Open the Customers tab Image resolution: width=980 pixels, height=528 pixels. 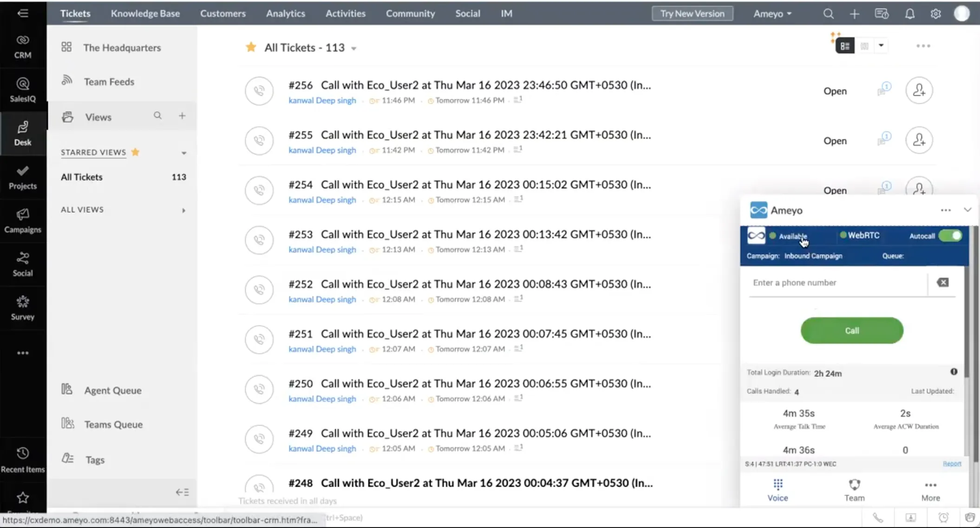pyautogui.click(x=223, y=13)
